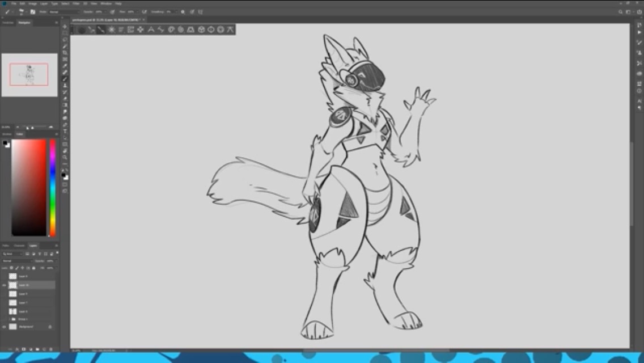This screenshot has height=363, width=644.
Task: Select the Move tool in the toolbar
Action: point(65,27)
